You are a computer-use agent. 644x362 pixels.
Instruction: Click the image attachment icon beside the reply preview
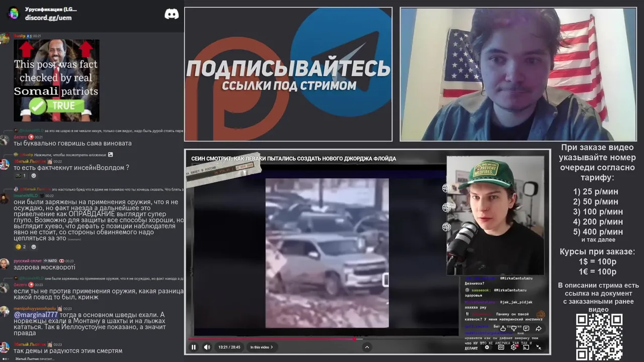111,155
